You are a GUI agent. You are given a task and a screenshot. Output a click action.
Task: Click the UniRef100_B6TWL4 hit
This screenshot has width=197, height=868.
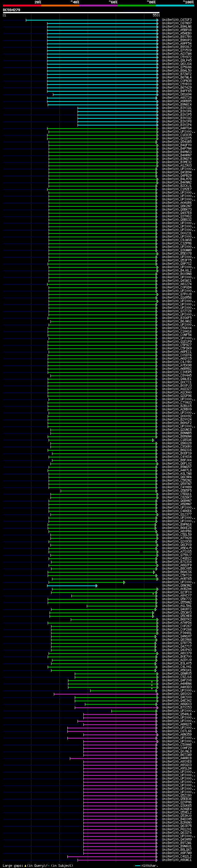coord(176,78)
